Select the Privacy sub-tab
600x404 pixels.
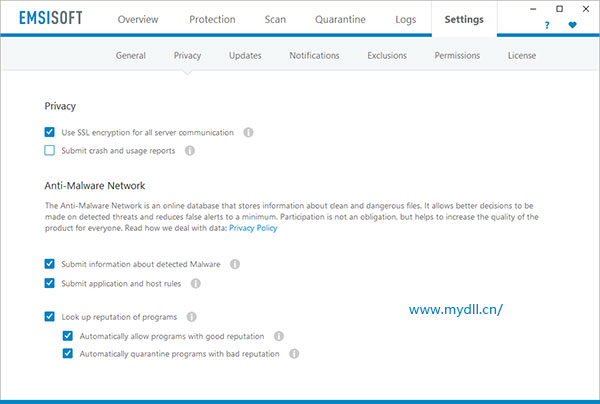(188, 55)
